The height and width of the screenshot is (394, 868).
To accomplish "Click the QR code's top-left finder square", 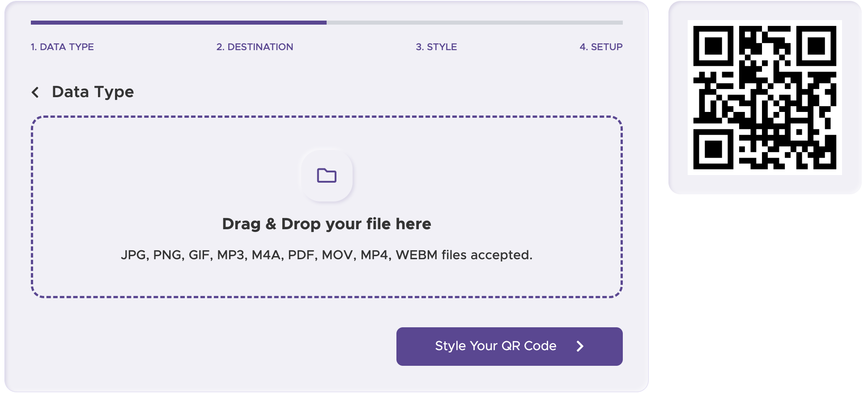I will point(713,46).
